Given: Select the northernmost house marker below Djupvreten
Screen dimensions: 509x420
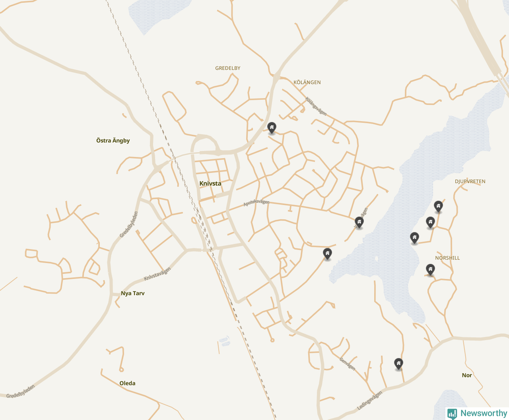Looking at the screenshot, I should click(x=438, y=206).
